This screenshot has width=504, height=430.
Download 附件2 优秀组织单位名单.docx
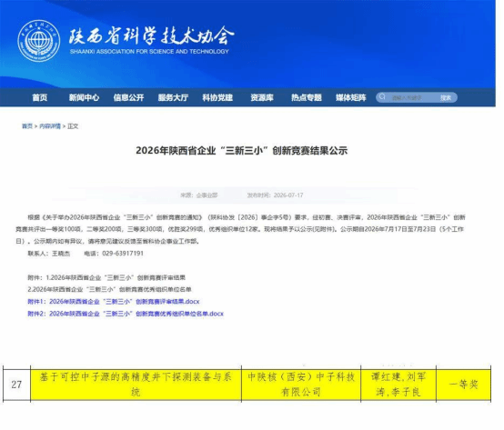pyautogui.click(x=126, y=314)
